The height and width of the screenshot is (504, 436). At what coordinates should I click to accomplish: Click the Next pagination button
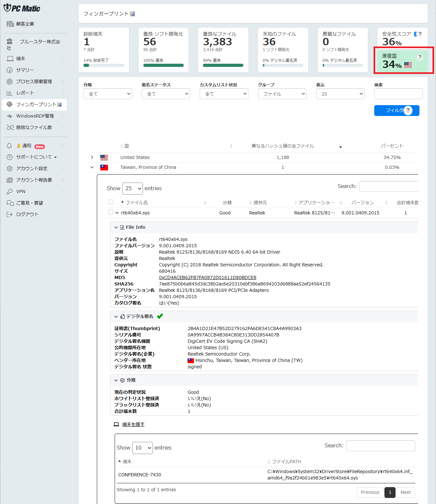405,492
